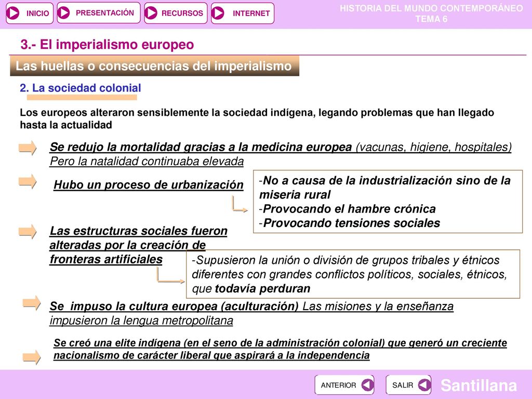Screen dimensions: 532x399
Task: Click the bent connector arrow under urbanización
Action: click(x=240, y=204)
